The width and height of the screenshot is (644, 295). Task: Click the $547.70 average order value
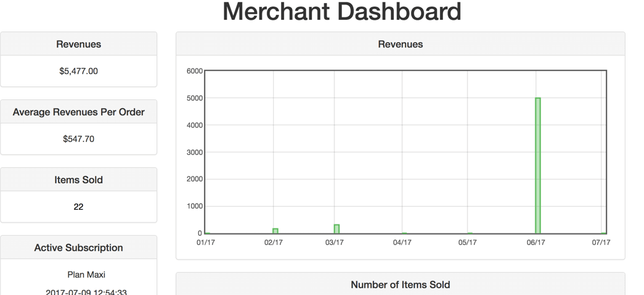tap(78, 139)
